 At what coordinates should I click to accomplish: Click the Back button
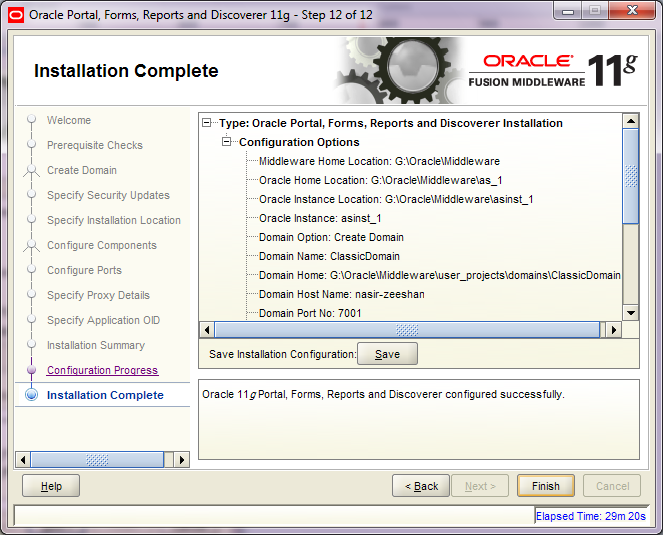(421, 486)
